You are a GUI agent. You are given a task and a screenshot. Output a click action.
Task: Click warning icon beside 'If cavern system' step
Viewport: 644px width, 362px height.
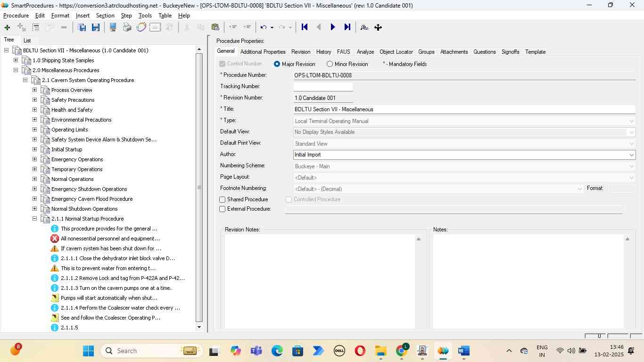click(55, 248)
